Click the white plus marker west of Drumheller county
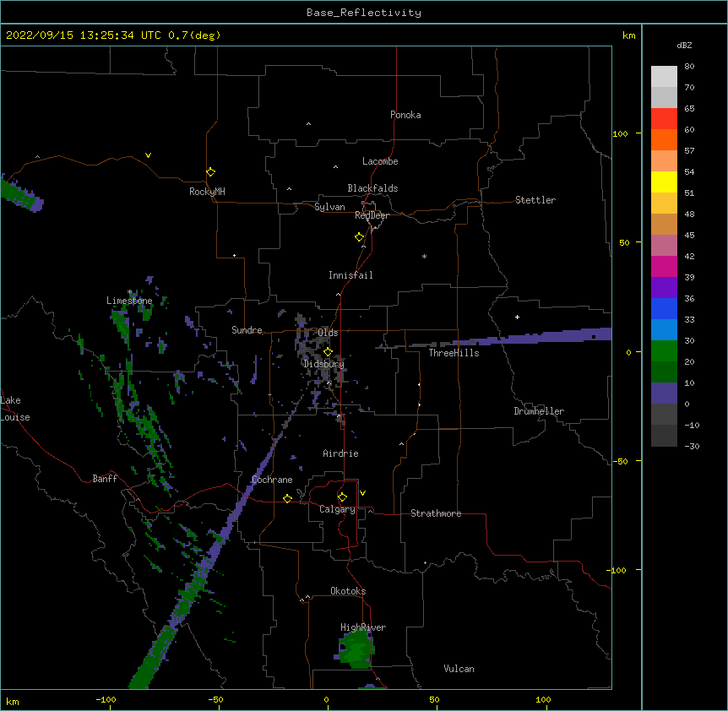 pyautogui.click(x=517, y=317)
